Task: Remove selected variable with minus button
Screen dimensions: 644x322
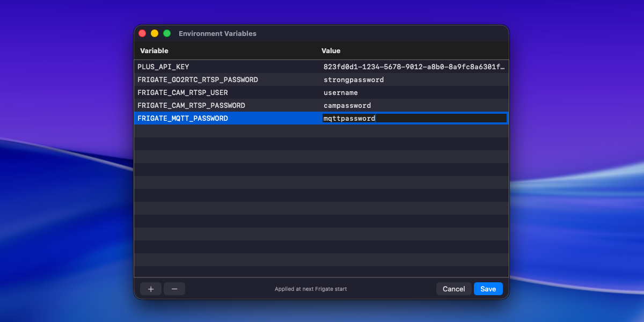Action: tap(174, 289)
